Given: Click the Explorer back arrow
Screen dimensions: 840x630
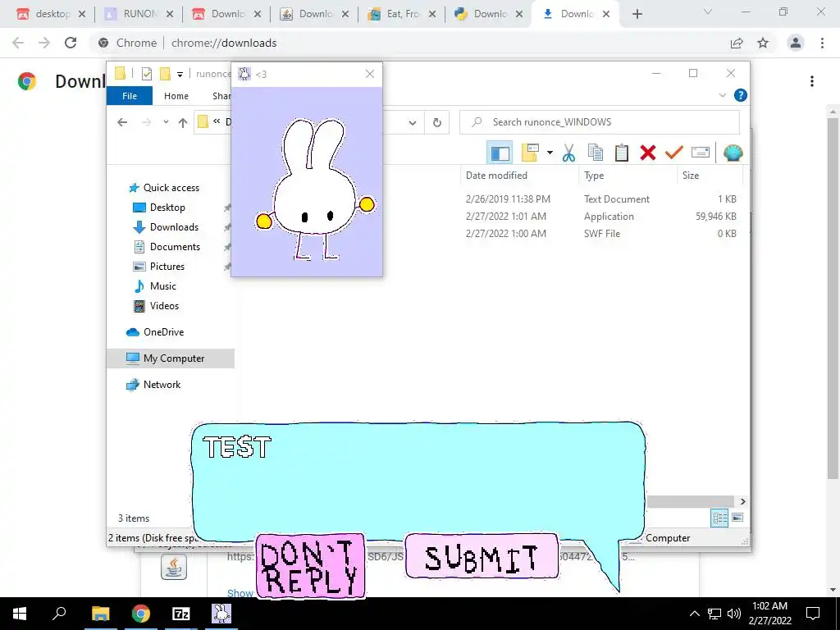Looking at the screenshot, I should [x=122, y=122].
